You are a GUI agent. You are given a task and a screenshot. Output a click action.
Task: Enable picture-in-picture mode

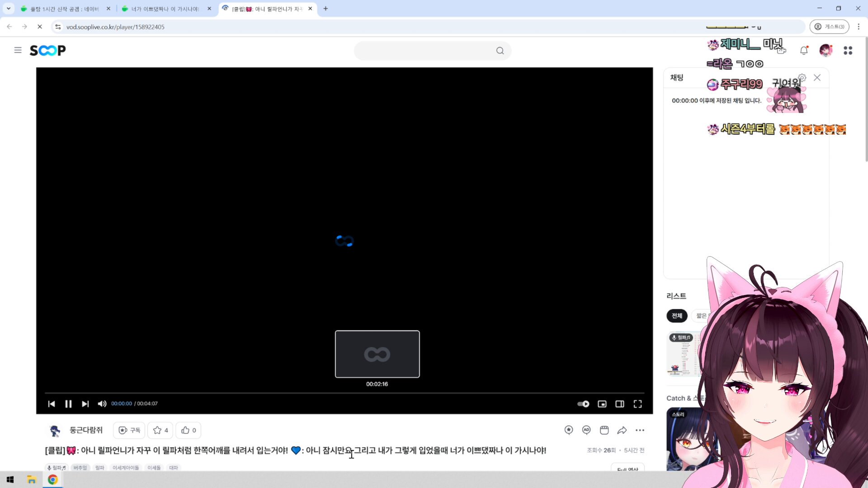pyautogui.click(x=602, y=404)
